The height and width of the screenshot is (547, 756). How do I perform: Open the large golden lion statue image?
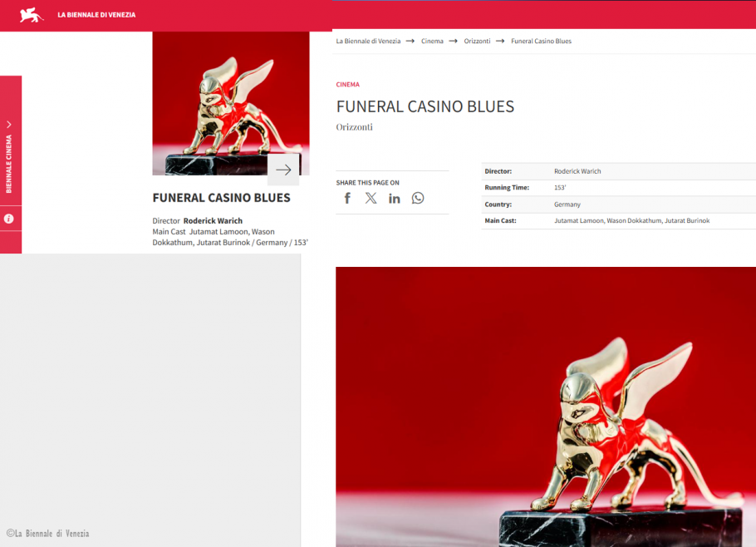tap(545, 407)
